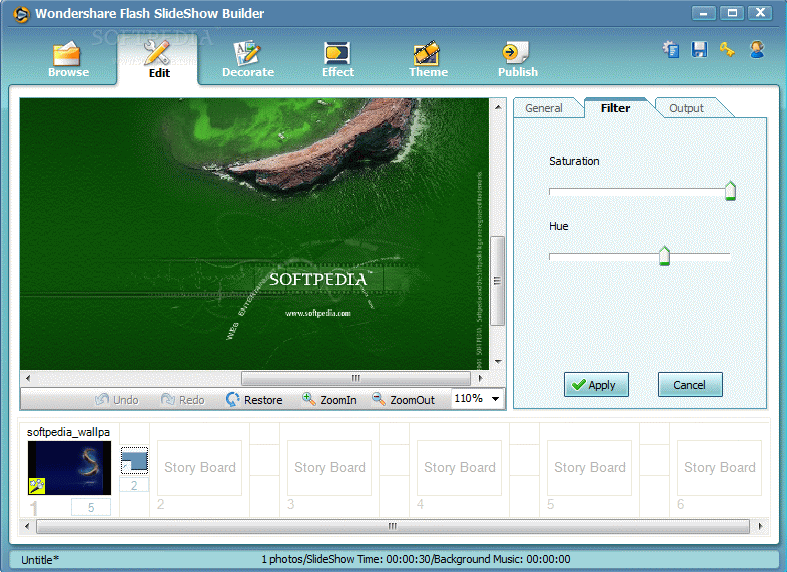Restore the original image
The width and height of the screenshot is (787, 572).
[254, 400]
